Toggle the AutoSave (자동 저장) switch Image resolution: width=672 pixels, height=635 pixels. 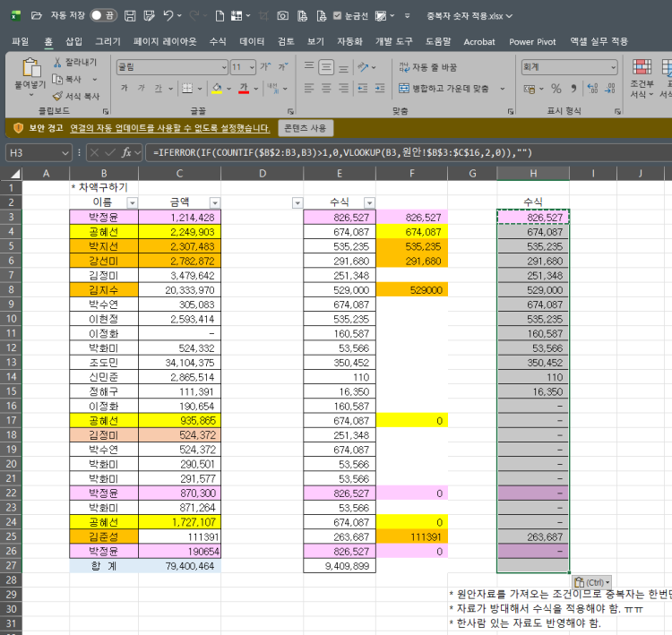[x=104, y=15]
